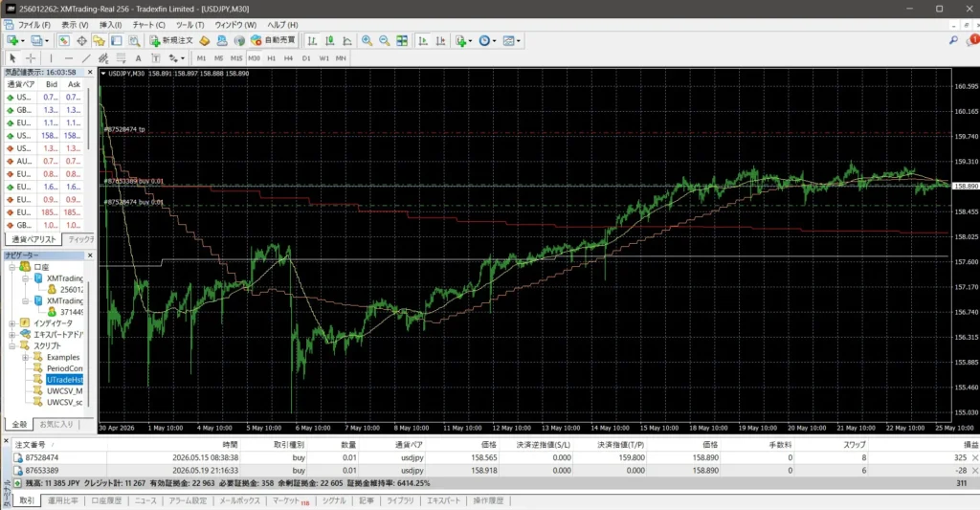Click the clock Periods toolbar icon

point(484,40)
